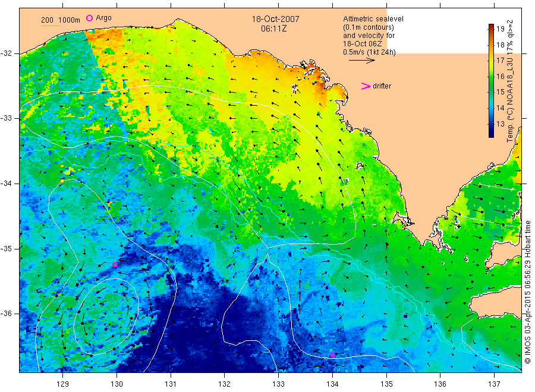Viewport: 535px width, 392px height.
Task: Click the '-32' latitude axis label
Action: 6,53
